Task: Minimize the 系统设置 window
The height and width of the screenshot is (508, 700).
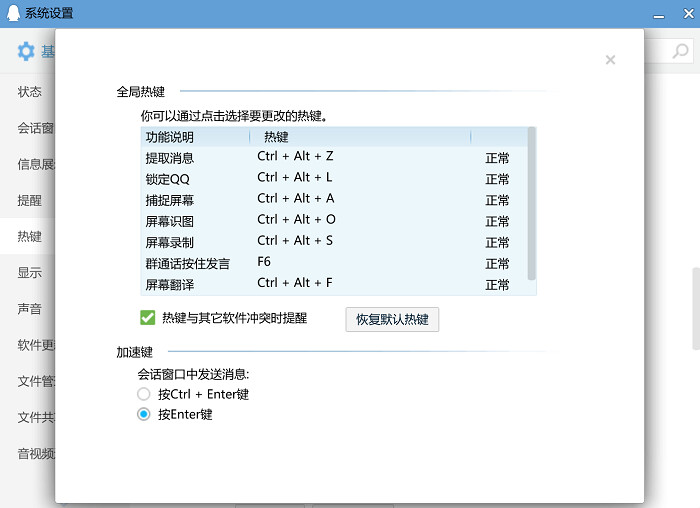Action: tap(658, 17)
